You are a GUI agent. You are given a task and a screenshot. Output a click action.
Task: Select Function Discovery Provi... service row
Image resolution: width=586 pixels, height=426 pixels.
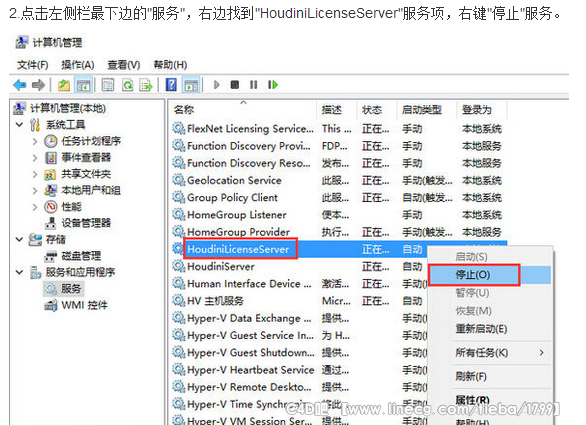(338, 146)
